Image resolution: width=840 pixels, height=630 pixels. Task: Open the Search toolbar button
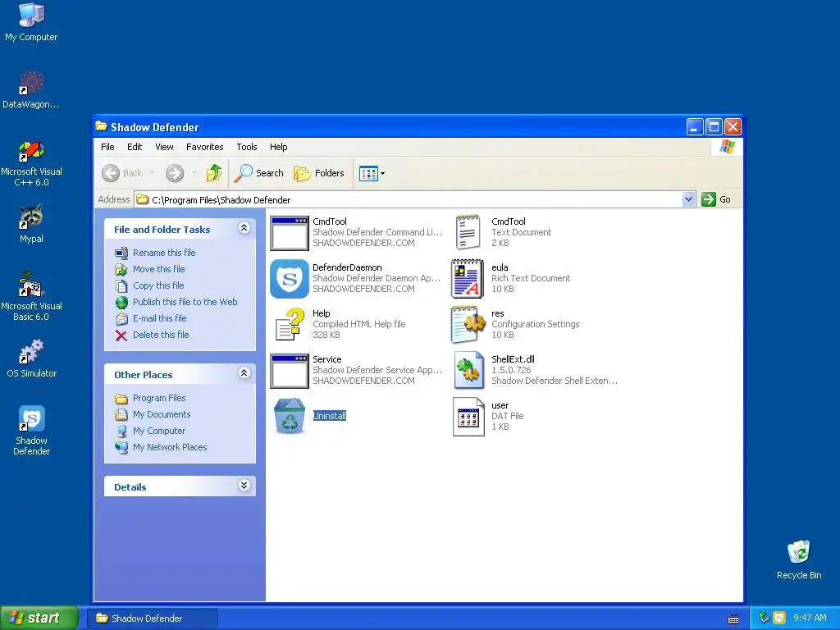[259, 173]
